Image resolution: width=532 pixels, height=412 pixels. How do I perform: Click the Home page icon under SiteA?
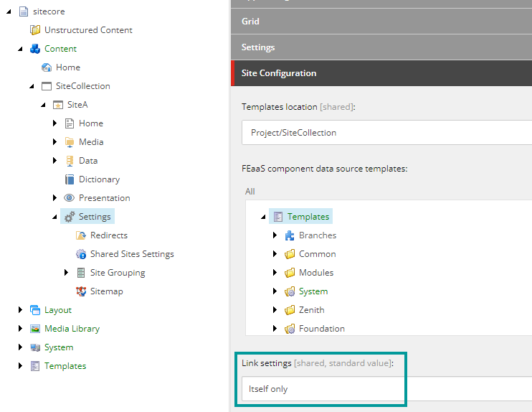click(x=70, y=123)
